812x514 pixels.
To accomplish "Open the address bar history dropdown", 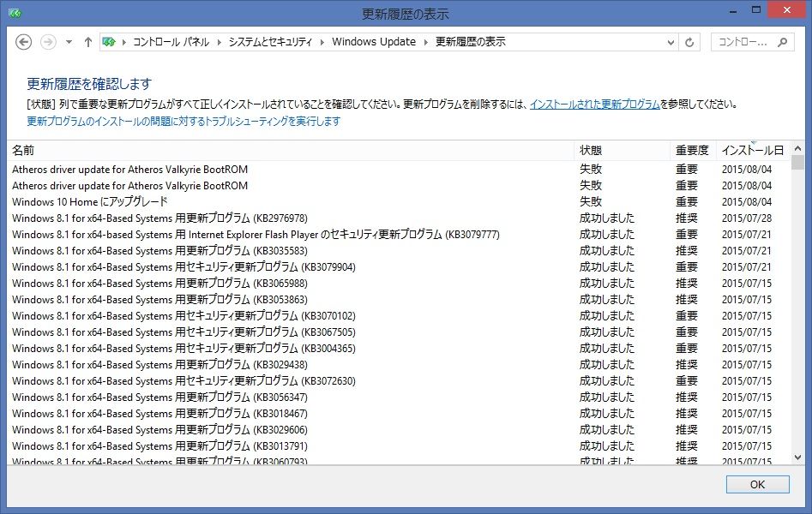I will pos(671,41).
